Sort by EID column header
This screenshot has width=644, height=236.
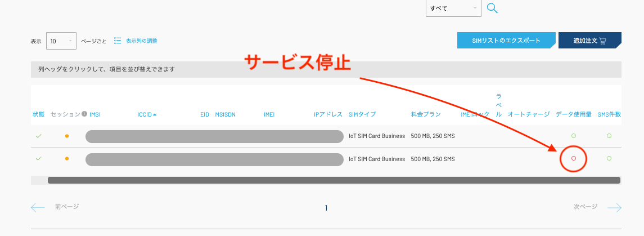(205, 115)
